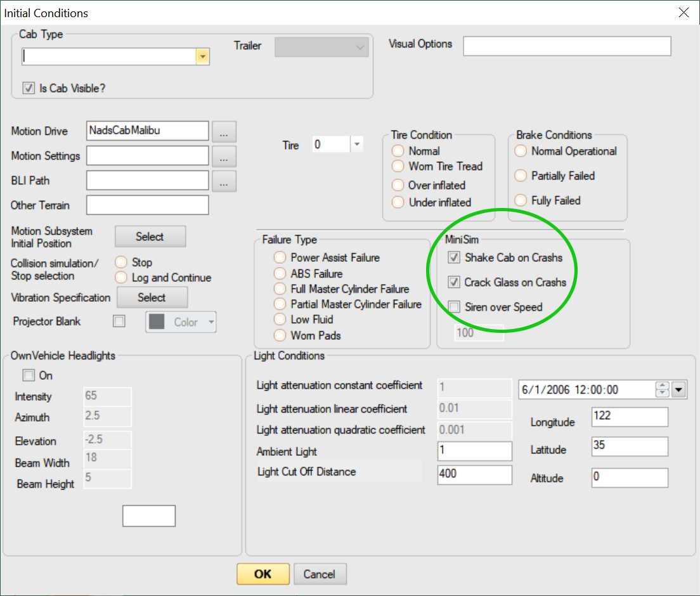Click the Motion Drive text field
700x596 pixels.
coord(147,131)
